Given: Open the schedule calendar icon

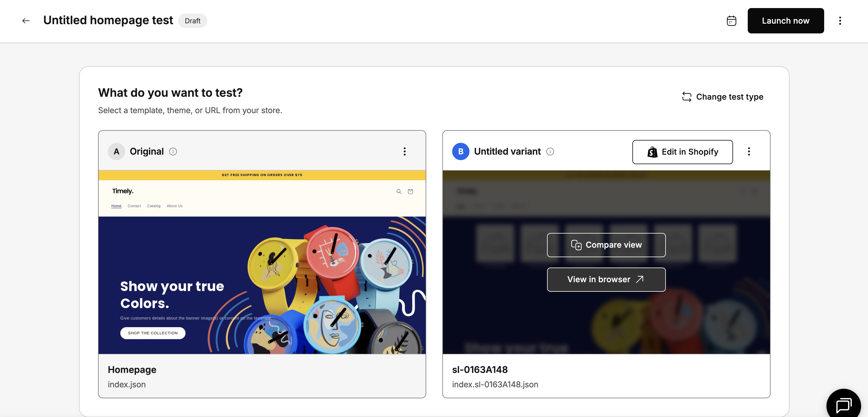Looking at the screenshot, I should coord(731,21).
